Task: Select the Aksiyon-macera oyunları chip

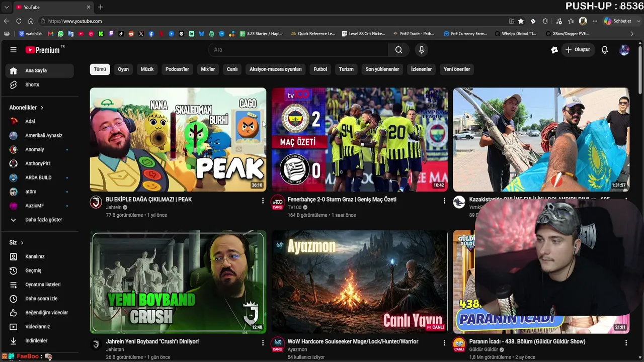Action: 276,69
